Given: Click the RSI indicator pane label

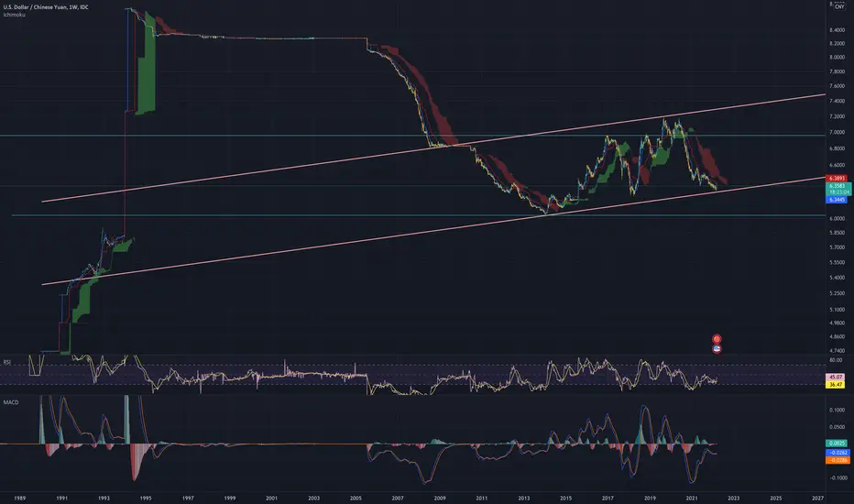Looking at the screenshot, I should pyautogui.click(x=7, y=362).
